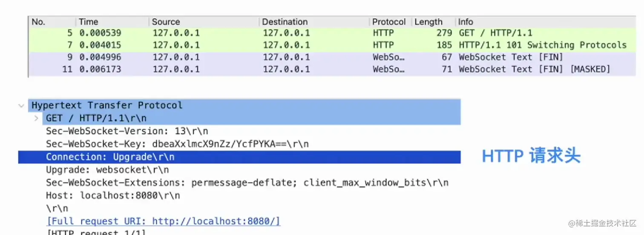Select the Sec-WebSocket-Key header line
Image resolution: width=644 pixels, height=235 pixels.
(177, 144)
